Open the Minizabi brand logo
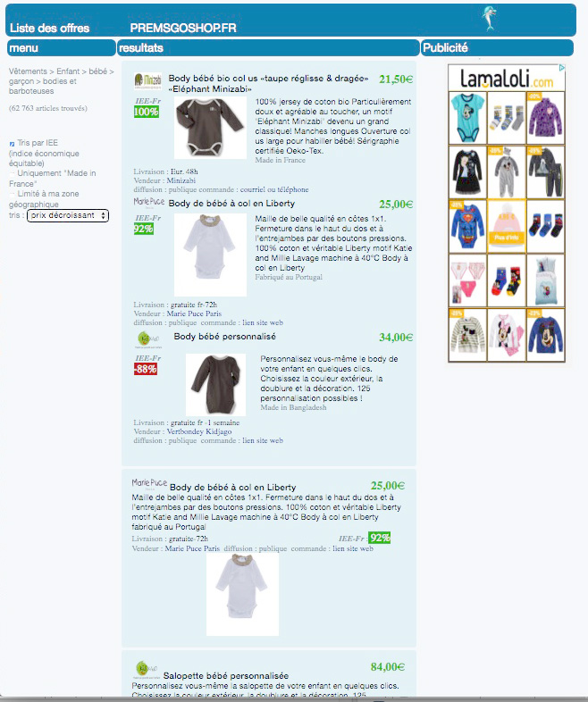The image size is (588, 702). 147,81
